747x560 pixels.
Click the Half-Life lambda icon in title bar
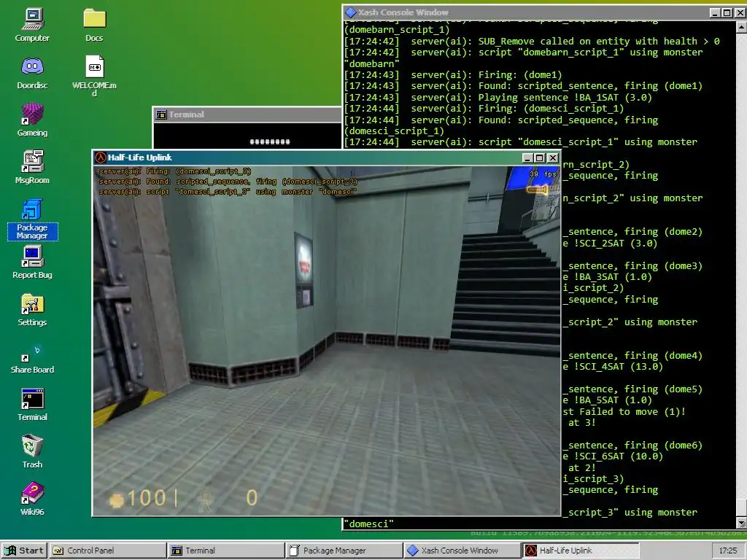tap(100, 157)
